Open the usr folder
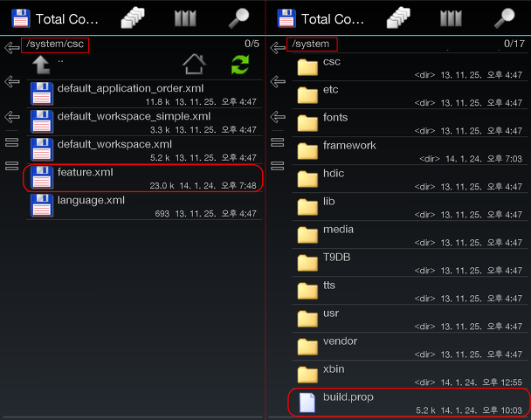The width and height of the screenshot is (531, 420). click(410, 319)
